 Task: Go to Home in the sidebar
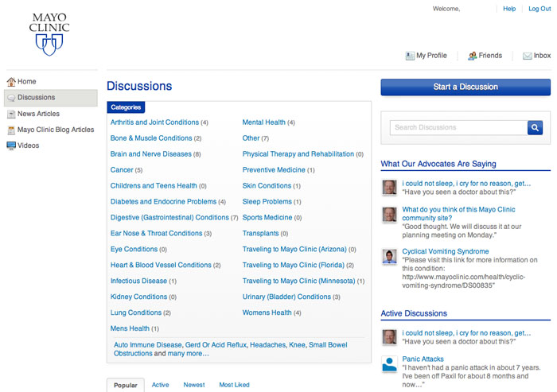coord(26,81)
